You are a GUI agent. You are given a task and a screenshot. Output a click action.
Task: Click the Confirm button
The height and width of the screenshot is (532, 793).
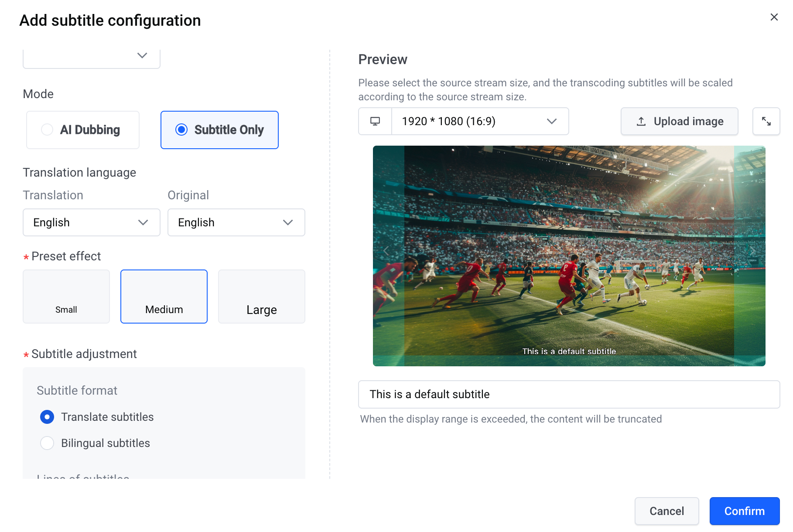(x=745, y=511)
